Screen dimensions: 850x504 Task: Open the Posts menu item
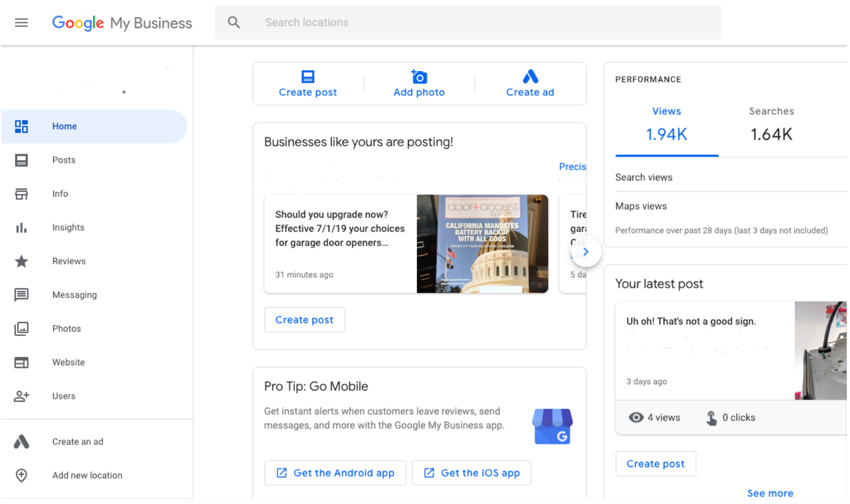(94, 160)
